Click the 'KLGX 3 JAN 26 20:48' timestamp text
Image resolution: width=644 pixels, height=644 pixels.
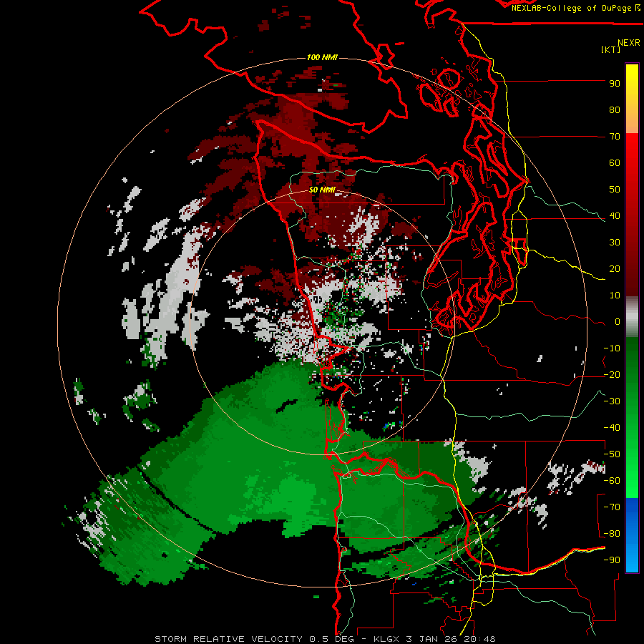(x=434, y=639)
